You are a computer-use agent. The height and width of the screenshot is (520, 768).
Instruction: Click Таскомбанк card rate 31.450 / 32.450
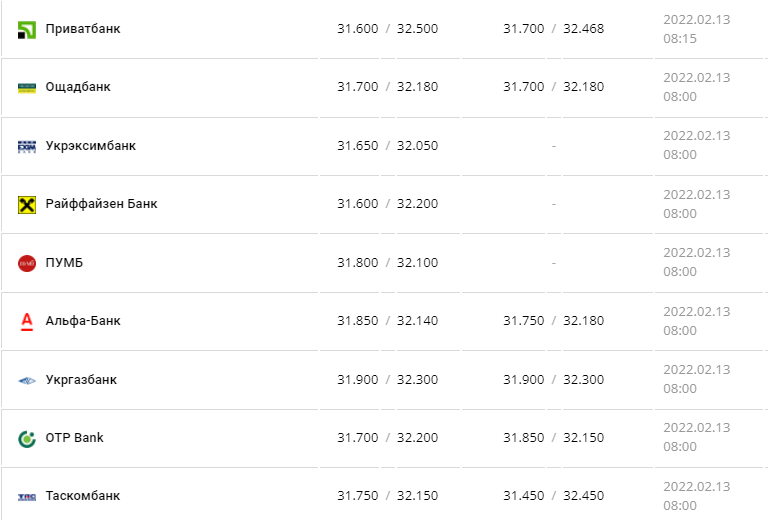(553, 496)
